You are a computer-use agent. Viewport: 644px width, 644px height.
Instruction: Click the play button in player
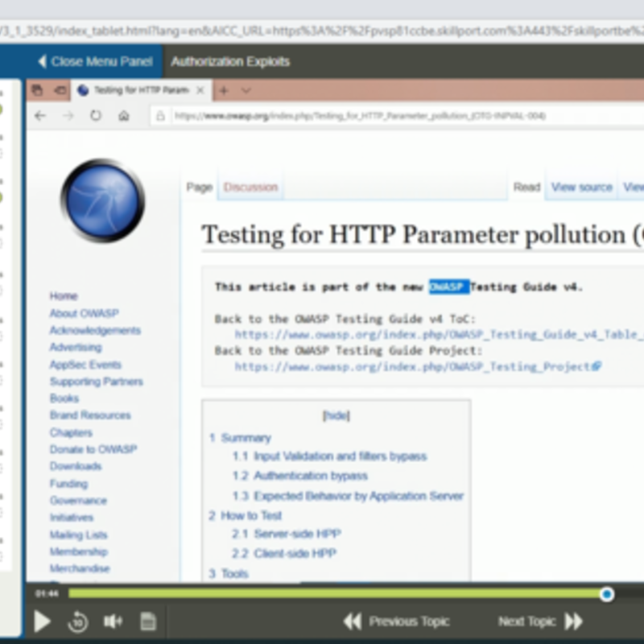42,621
